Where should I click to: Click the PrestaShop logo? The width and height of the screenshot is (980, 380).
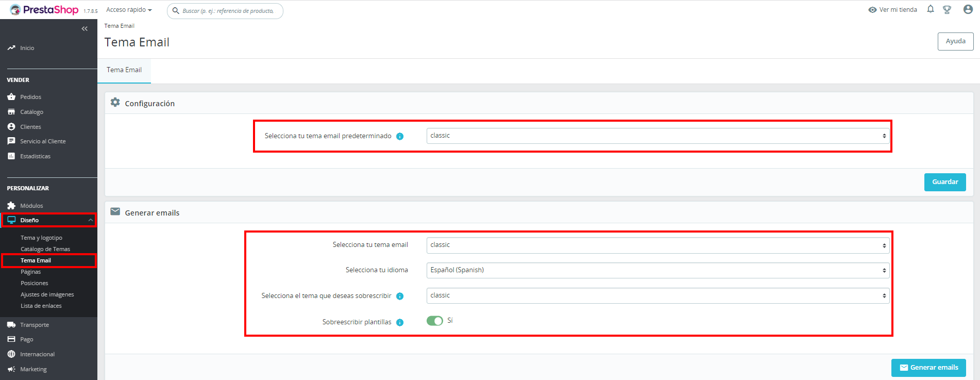point(44,10)
